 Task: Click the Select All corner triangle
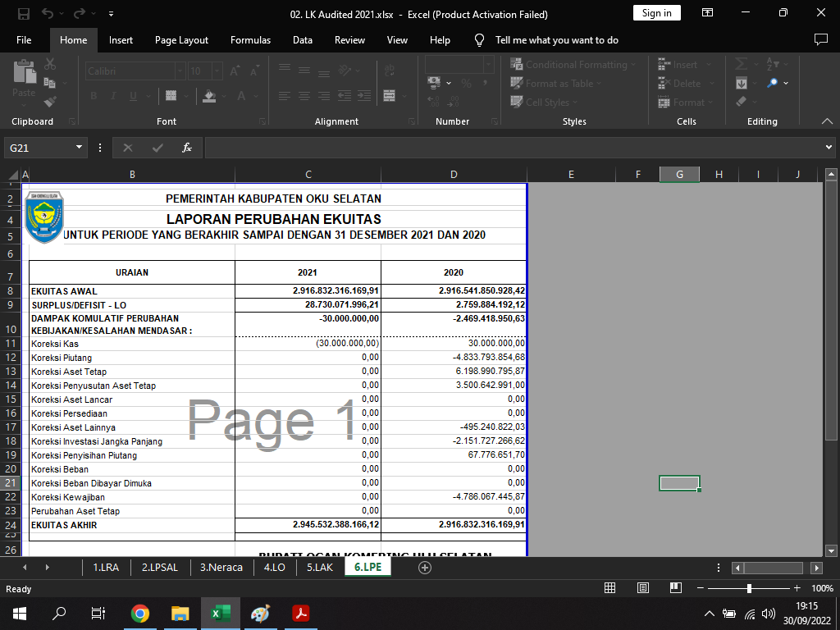pos(13,175)
